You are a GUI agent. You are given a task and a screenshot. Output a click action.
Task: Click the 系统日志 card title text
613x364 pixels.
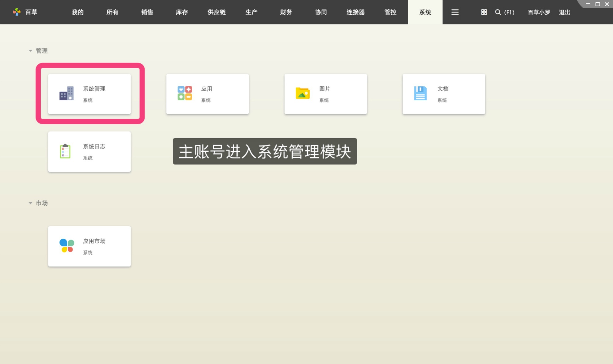pyautogui.click(x=94, y=146)
